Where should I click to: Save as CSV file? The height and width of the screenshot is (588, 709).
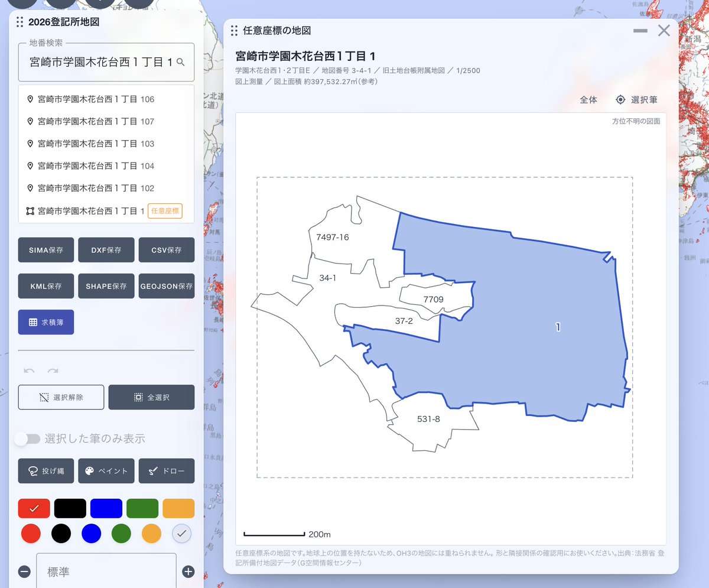click(167, 250)
